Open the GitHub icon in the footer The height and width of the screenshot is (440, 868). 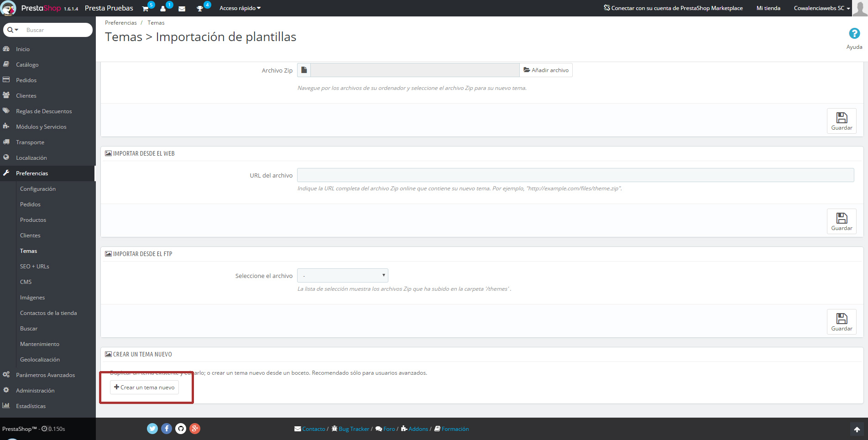[181, 429]
